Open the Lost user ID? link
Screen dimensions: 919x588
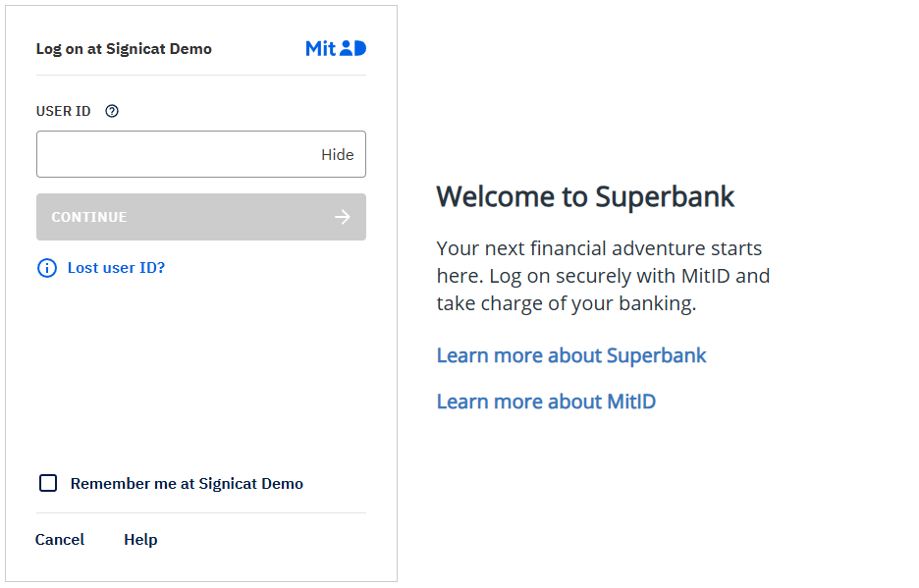pos(116,268)
